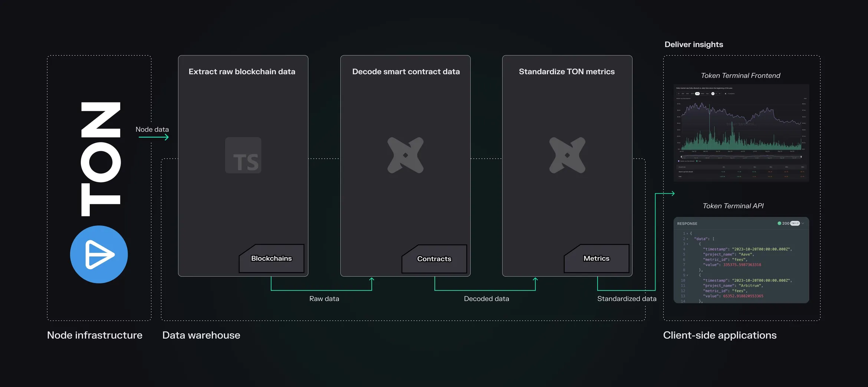The image size is (868, 387).
Task: Collapse the "data" array fold arrow on line 2
Action: point(687,239)
